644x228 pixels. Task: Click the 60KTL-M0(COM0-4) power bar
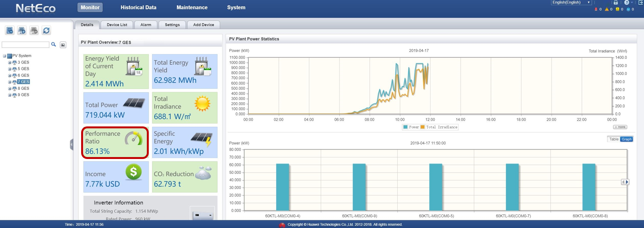[282, 187]
